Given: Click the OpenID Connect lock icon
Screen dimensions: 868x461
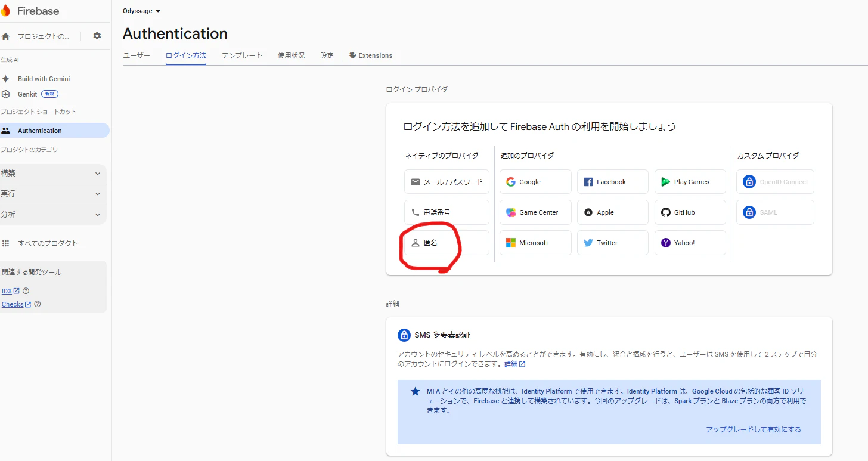Looking at the screenshot, I should coord(749,182).
